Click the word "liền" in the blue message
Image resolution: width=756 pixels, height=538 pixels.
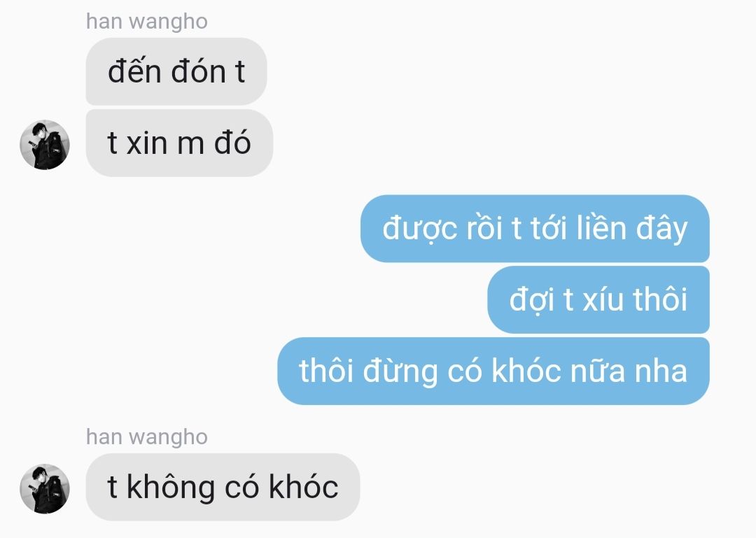(601, 227)
